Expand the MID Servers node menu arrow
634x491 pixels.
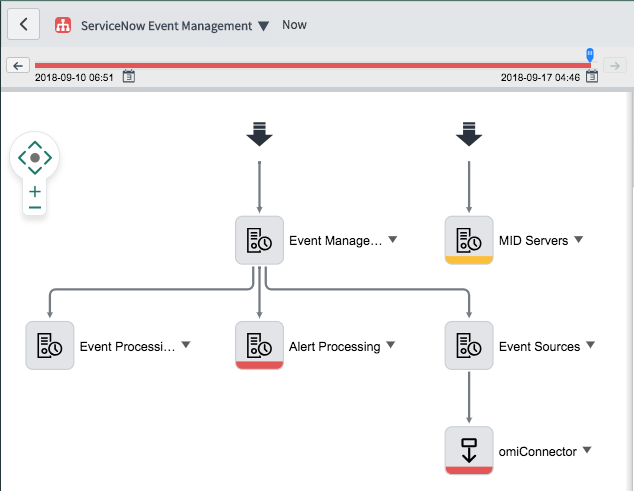(x=579, y=239)
